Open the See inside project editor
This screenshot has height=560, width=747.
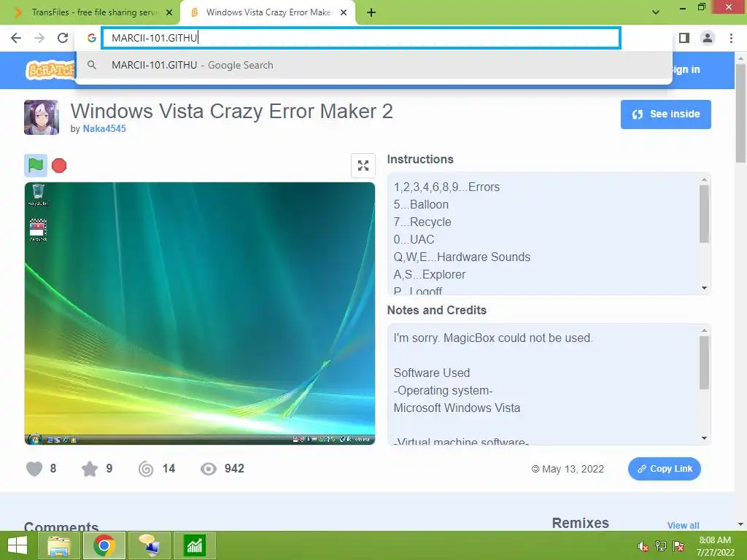tap(665, 114)
